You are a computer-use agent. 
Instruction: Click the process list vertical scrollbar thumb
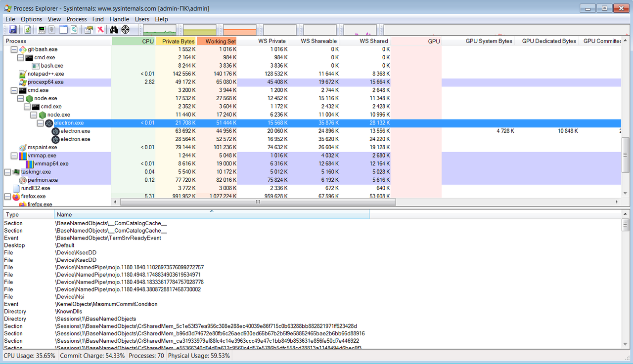pyautogui.click(x=625, y=155)
